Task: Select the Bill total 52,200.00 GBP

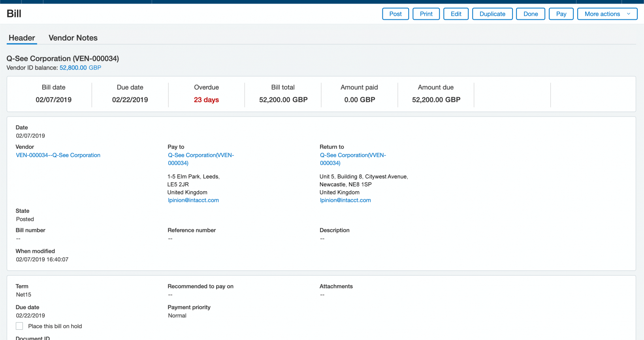Action: (x=283, y=100)
